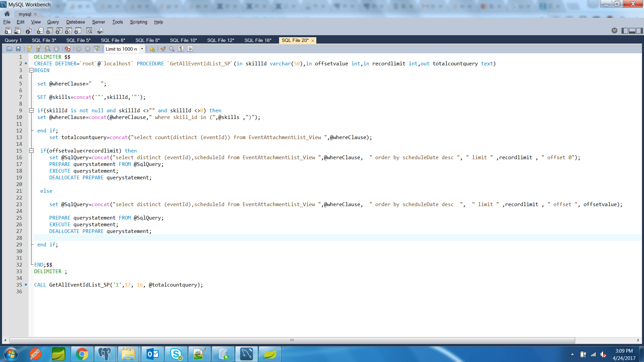Save the SQL script to file
This screenshot has width=644, height=362.
tap(18, 49)
